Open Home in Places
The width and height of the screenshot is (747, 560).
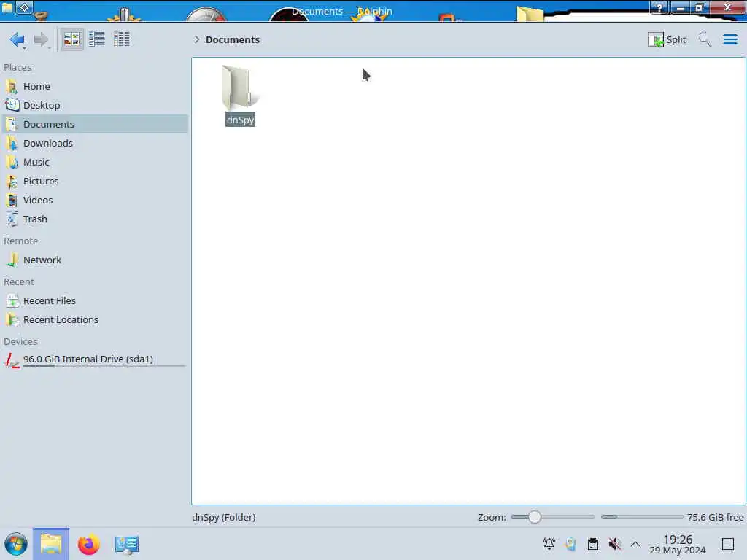pos(95,86)
